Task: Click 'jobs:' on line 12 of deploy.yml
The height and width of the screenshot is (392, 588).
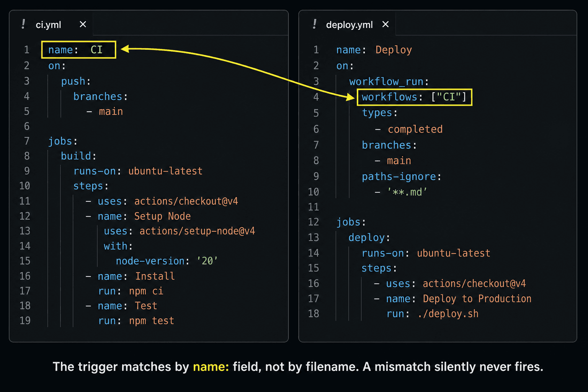Action: (351, 222)
